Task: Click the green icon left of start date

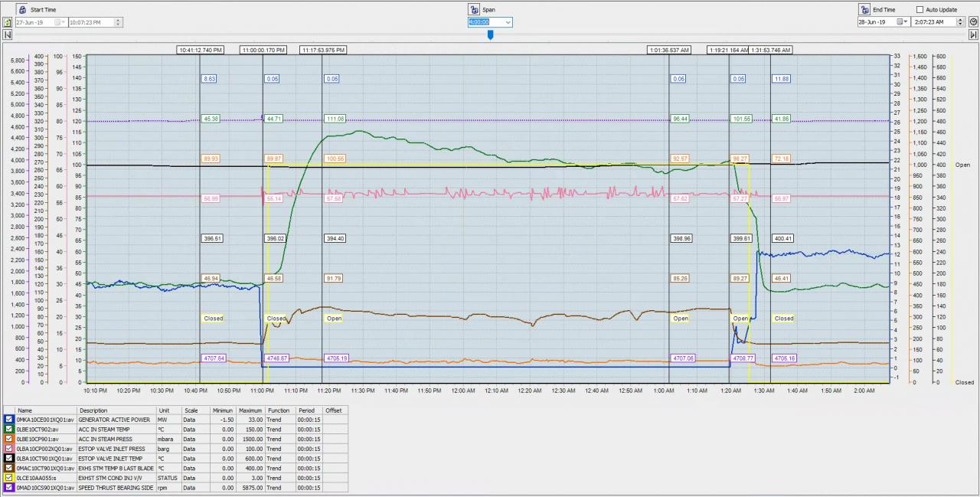Action: coord(8,22)
